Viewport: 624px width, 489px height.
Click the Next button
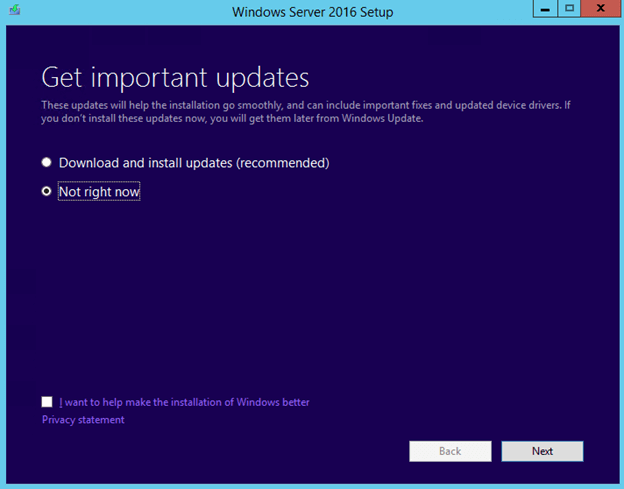click(542, 451)
